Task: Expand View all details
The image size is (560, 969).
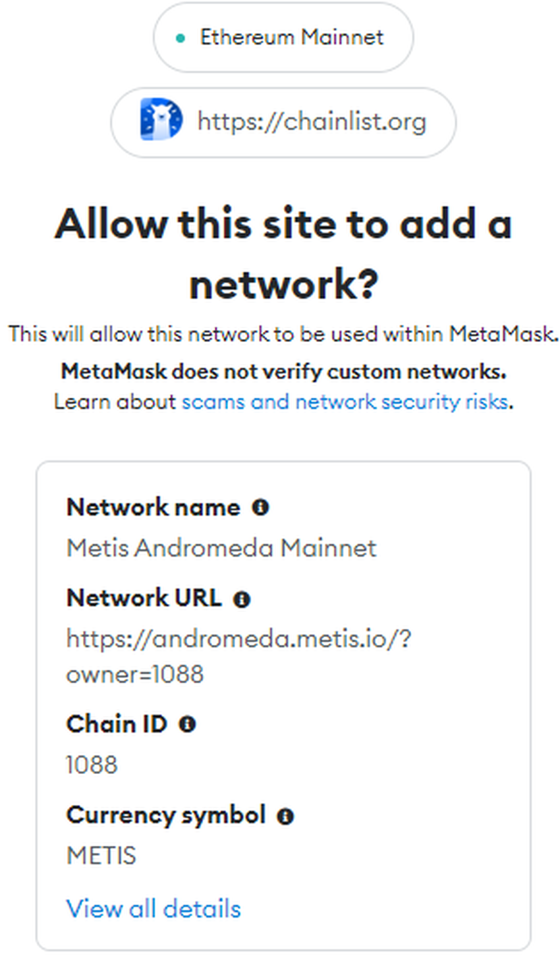Action: (154, 908)
